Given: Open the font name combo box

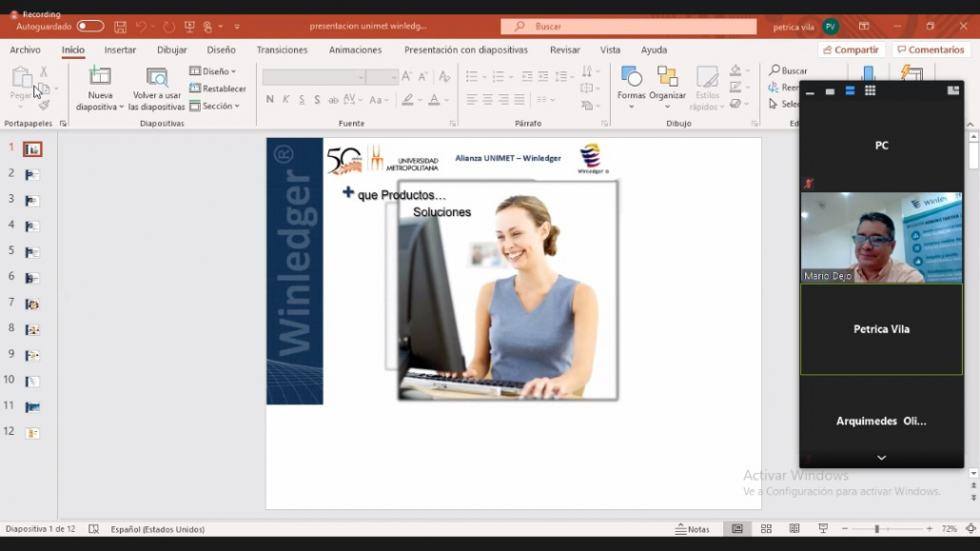Looking at the screenshot, I should pos(314,76).
